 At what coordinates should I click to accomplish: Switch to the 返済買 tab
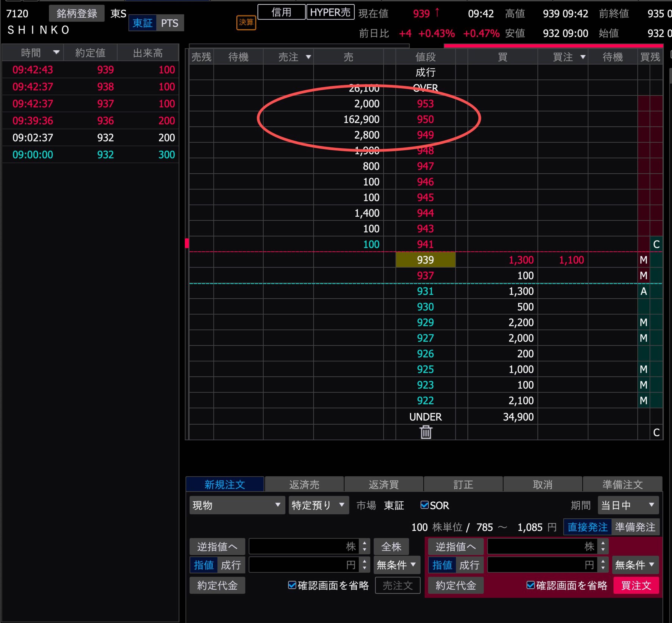point(384,485)
